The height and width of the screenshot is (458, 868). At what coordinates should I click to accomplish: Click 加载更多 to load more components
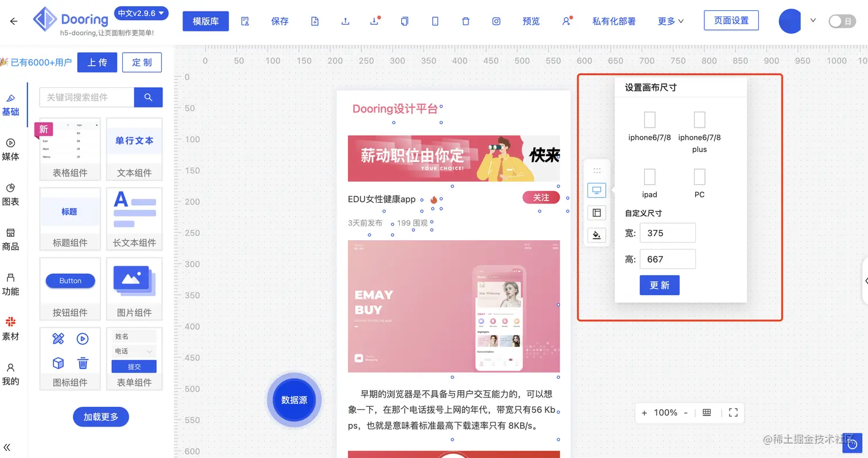[101, 417]
